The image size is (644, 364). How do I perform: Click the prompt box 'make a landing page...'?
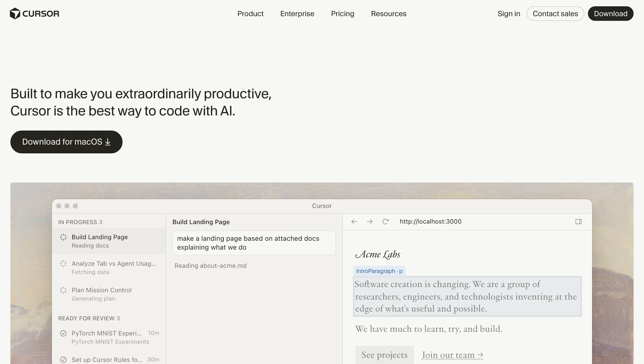click(254, 243)
